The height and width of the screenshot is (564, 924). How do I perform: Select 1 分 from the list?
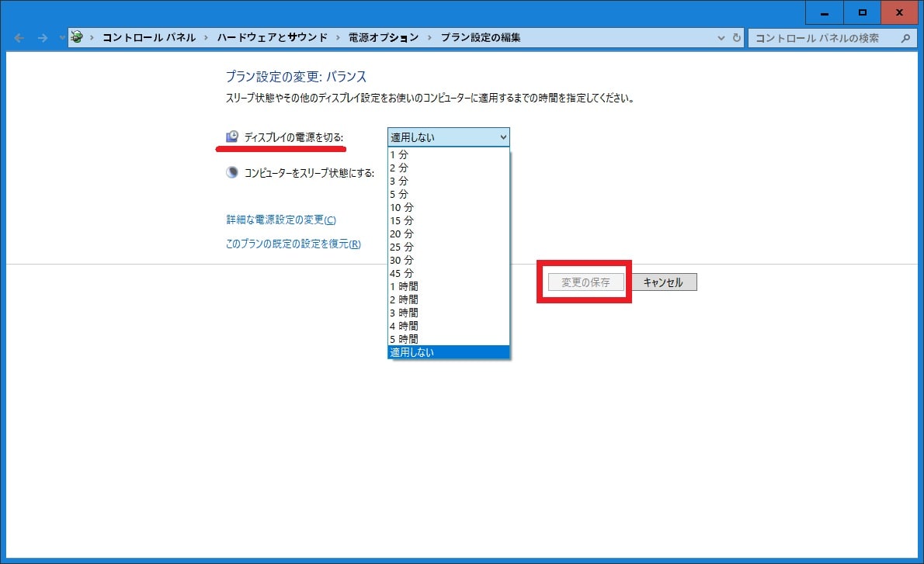pos(449,155)
